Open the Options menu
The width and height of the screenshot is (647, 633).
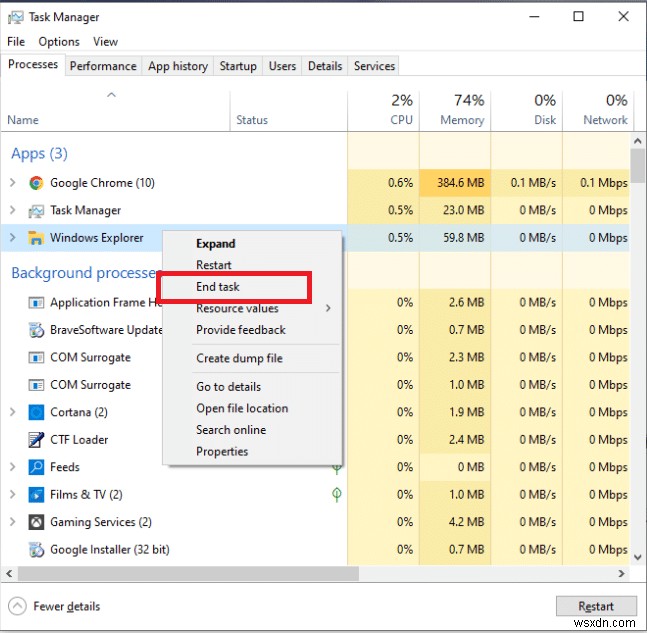pyautogui.click(x=59, y=42)
